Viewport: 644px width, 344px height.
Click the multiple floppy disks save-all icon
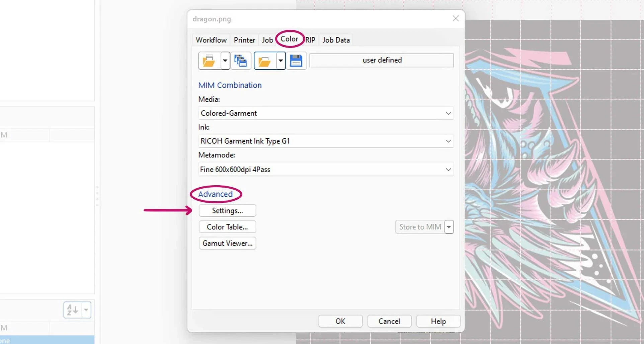click(x=240, y=61)
